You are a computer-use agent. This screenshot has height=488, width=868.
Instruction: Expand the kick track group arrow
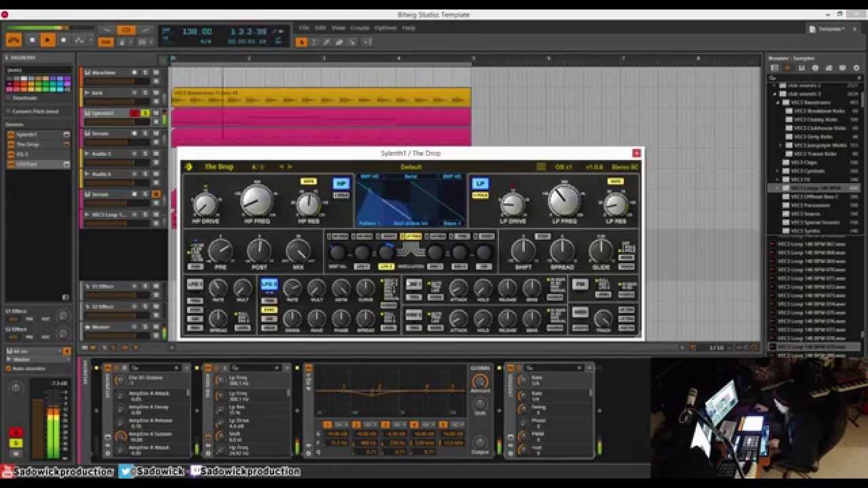click(x=87, y=93)
